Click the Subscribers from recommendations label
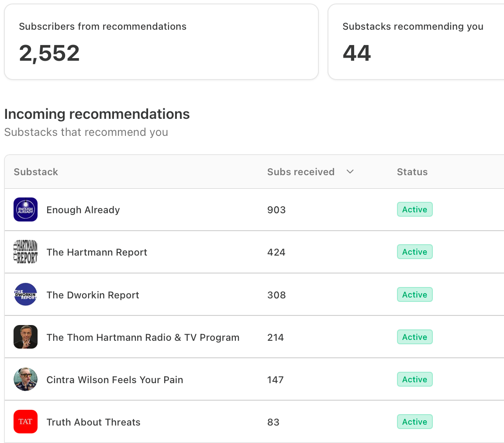Screen dimensions: 504x443 (103, 26)
